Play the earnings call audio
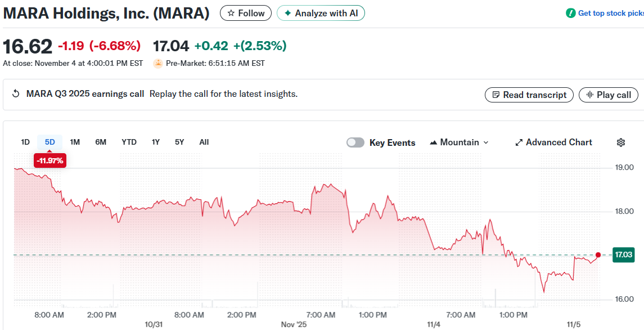This screenshot has width=644, height=330. [x=609, y=95]
